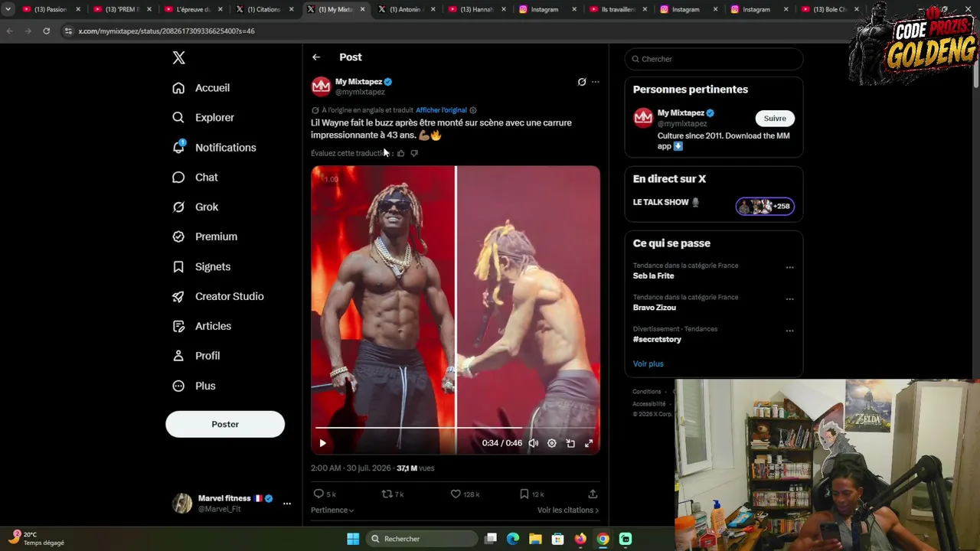Open Explorer in the sidebar

204,118
